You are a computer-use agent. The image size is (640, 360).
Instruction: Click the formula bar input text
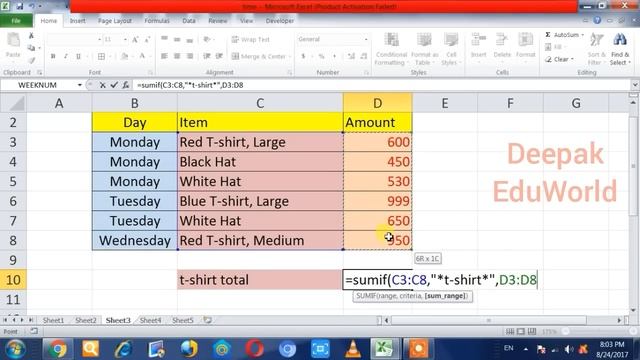tap(190, 85)
